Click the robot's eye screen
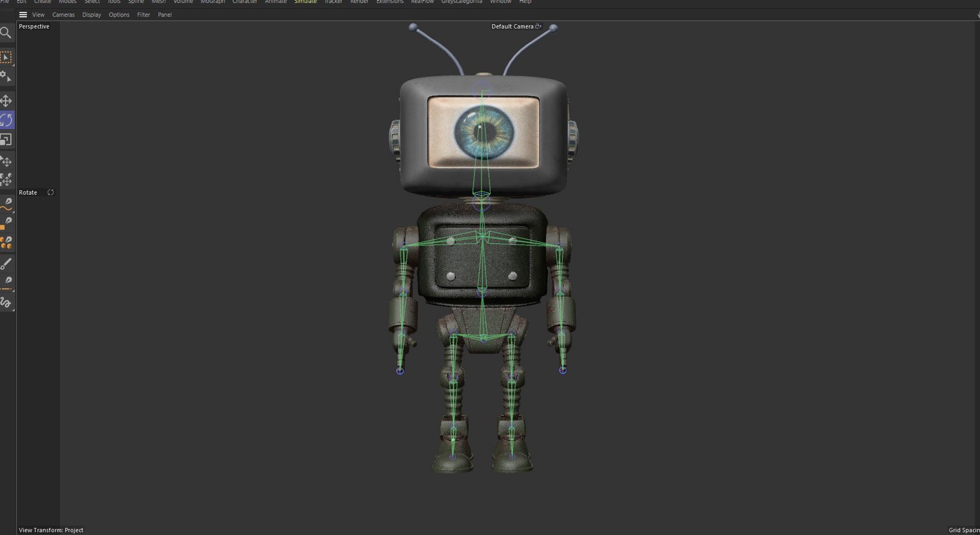Screen dimensions: 980x535 [483, 132]
